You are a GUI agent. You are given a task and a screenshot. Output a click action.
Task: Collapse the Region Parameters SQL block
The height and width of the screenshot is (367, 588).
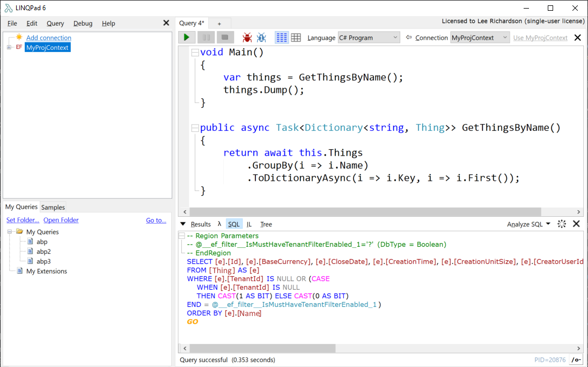[x=182, y=236]
